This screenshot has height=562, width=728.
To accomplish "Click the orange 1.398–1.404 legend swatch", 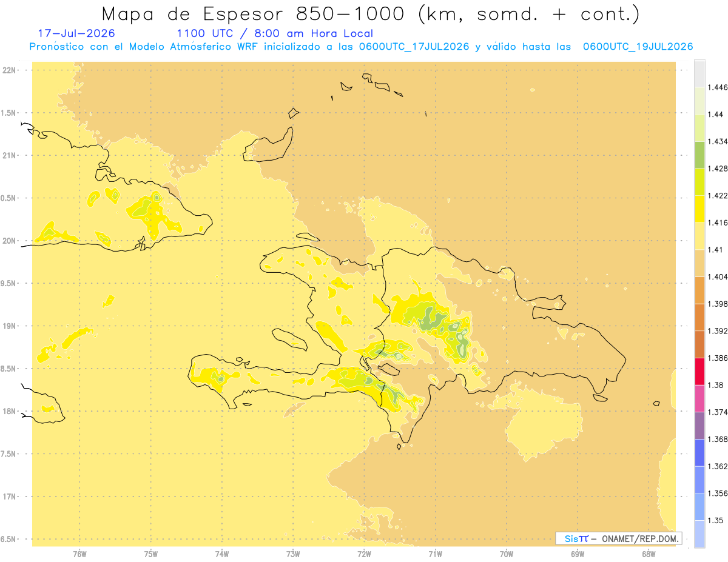I will point(699,290).
